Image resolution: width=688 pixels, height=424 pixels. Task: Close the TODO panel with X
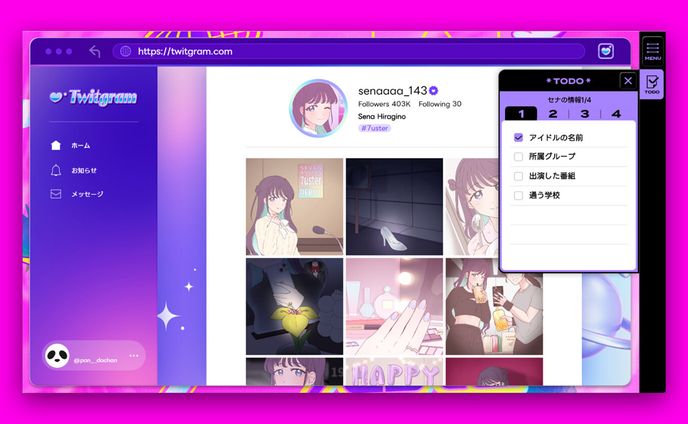tap(628, 81)
